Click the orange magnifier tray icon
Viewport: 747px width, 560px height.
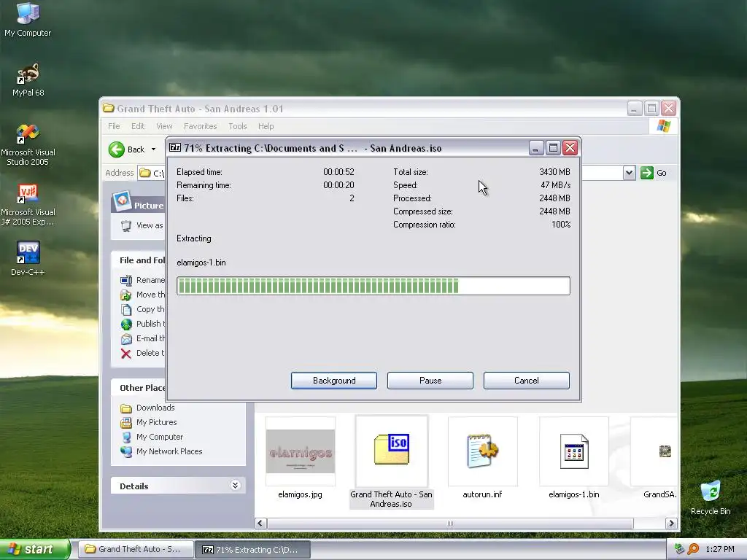tap(693, 549)
